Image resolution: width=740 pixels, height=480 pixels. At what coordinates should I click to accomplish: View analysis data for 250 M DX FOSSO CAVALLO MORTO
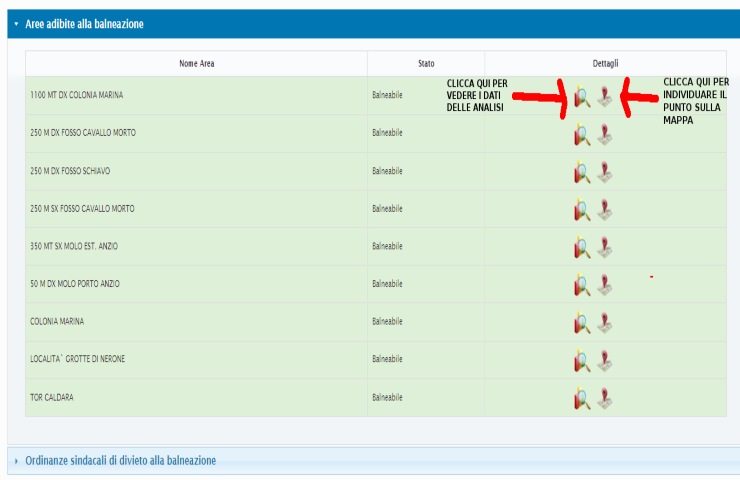pyautogui.click(x=582, y=134)
